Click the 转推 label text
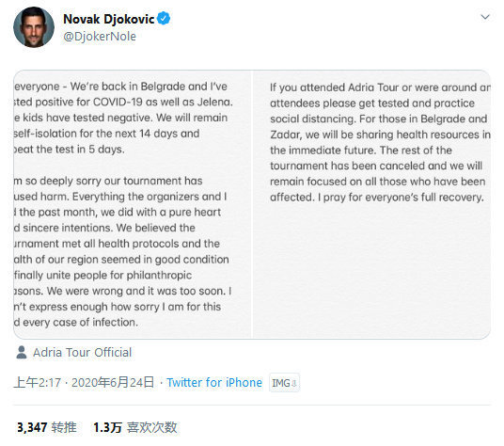 [64, 427]
